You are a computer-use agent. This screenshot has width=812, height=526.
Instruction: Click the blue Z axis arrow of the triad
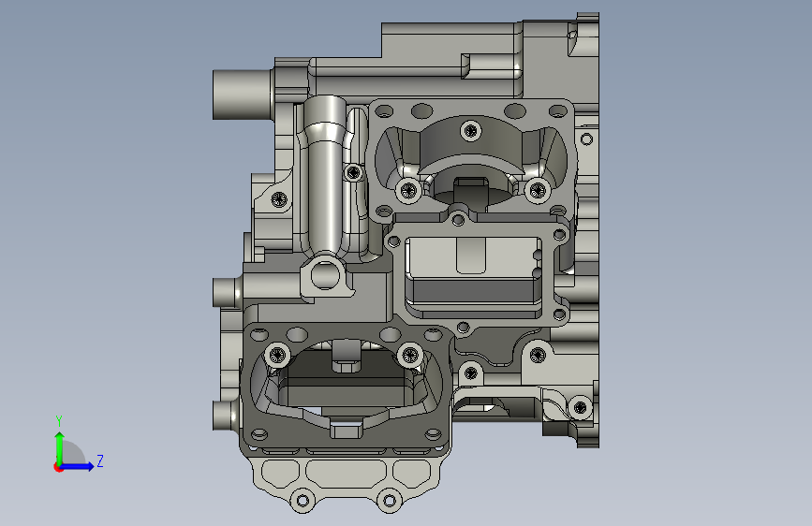tap(77, 466)
